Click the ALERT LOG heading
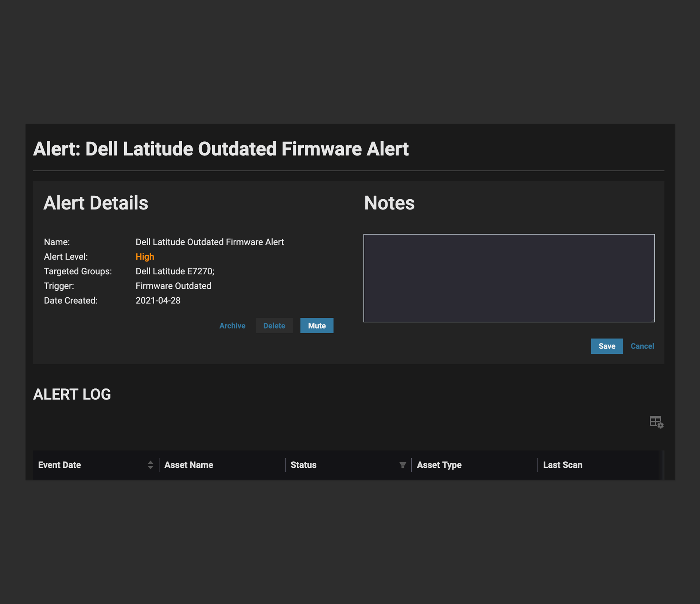 [x=72, y=395]
